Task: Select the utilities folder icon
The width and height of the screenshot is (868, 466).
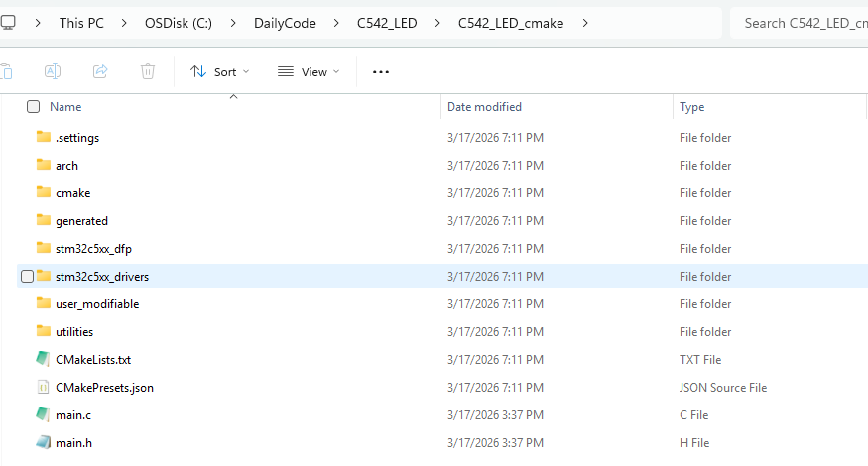Action: coord(44,331)
